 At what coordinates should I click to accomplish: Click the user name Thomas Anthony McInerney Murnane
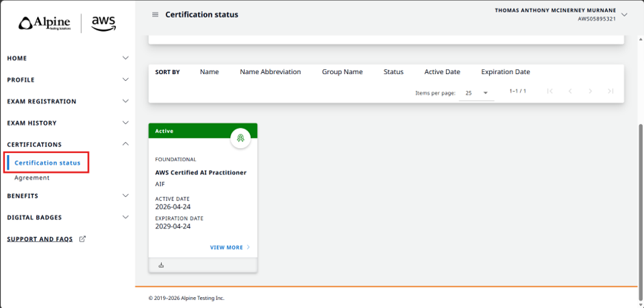click(x=556, y=11)
